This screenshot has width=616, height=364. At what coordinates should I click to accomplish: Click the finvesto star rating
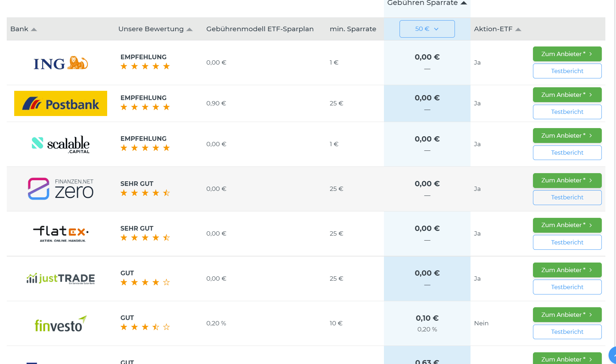[x=145, y=327]
